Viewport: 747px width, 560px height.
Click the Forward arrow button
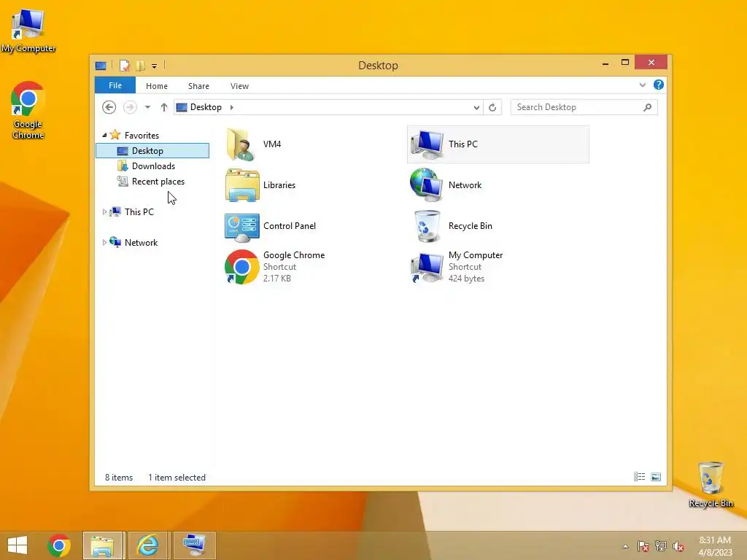[130, 107]
